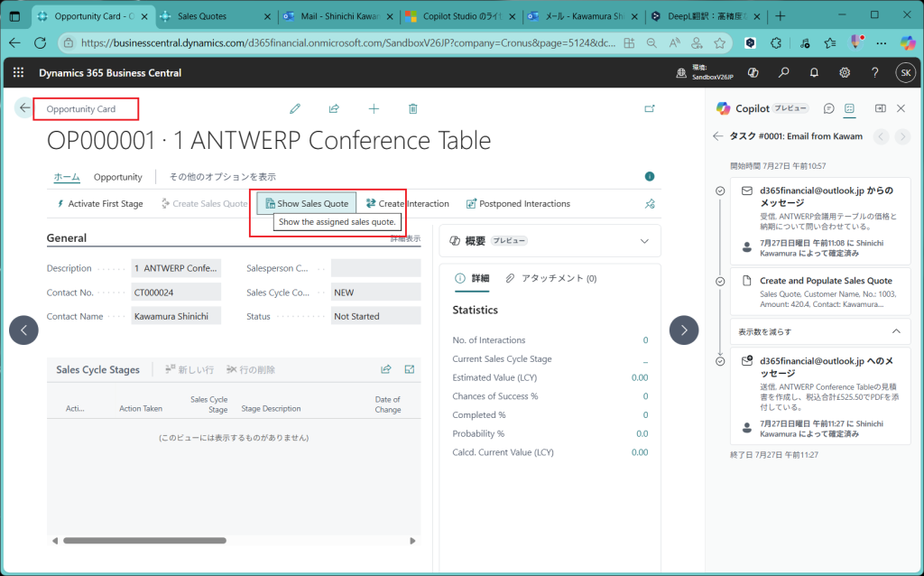924x576 pixels.
Task: Click the 詳細表示 link in General
Action: coord(405,238)
